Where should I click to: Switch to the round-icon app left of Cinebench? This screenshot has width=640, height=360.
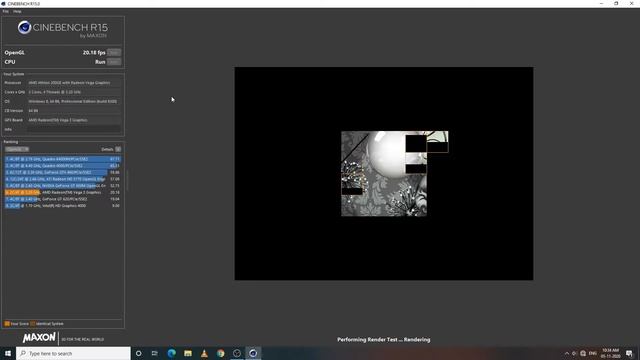tap(237, 353)
